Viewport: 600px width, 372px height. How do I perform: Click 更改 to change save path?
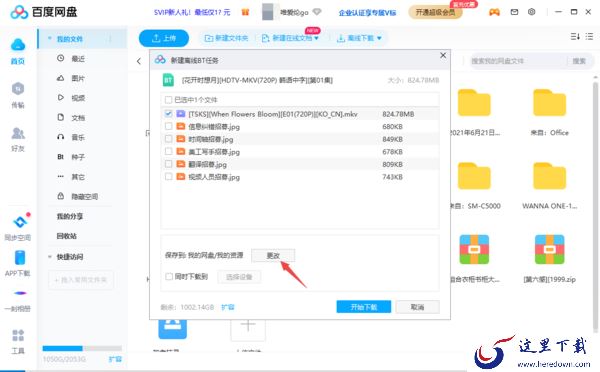(x=273, y=255)
